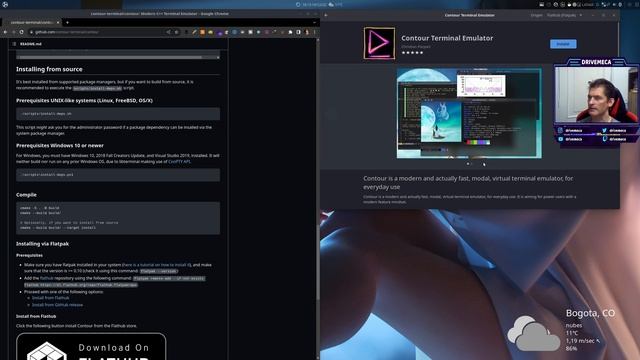Screen dimensions: 640x360
Task: Click the developer name under the app title
Action: pos(416,47)
